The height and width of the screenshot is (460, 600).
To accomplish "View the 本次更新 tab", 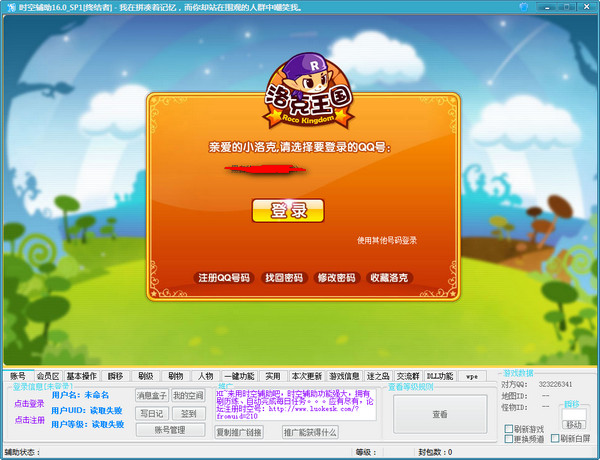I will coord(307,376).
